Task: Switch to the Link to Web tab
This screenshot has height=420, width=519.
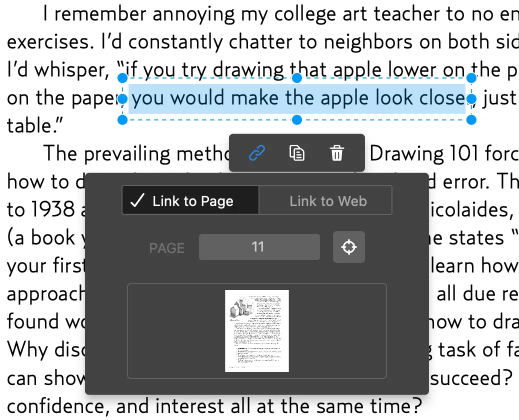Action: pos(328,201)
